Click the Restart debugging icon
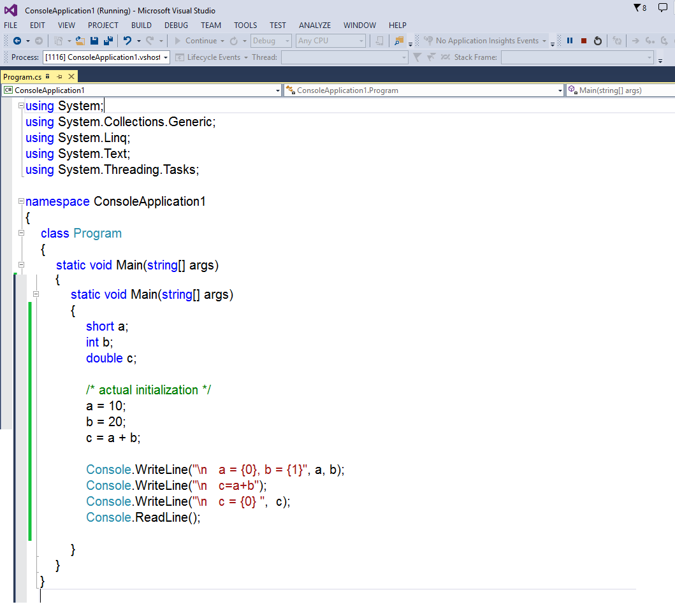The width and height of the screenshot is (675, 616). point(597,39)
